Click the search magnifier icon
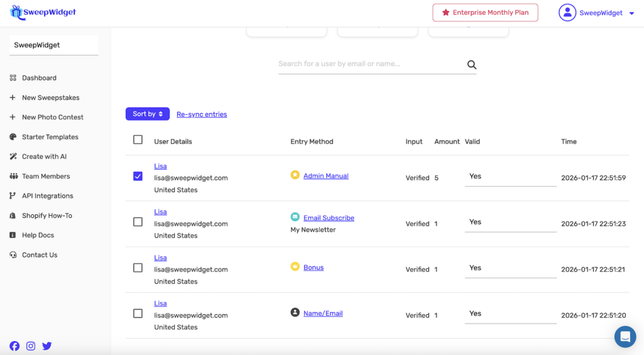 pos(472,65)
